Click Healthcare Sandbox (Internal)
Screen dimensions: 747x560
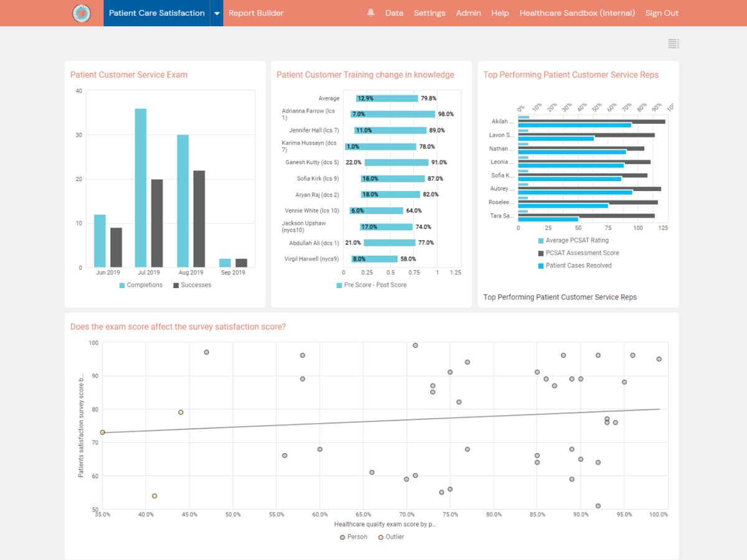pyautogui.click(x=577, y=12)
